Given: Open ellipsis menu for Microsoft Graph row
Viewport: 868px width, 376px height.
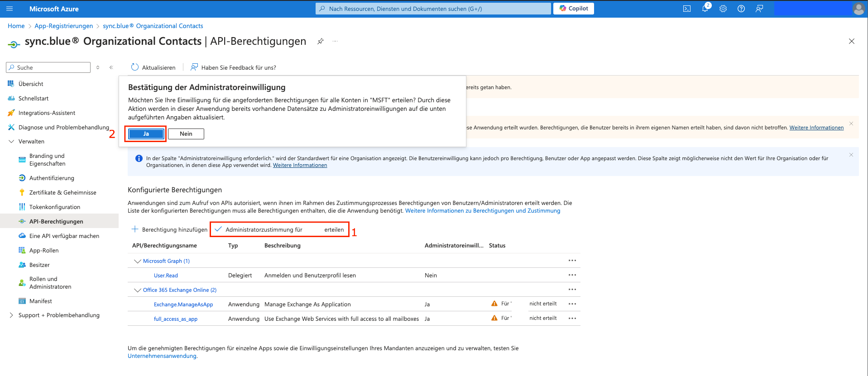Looking at the screenshot, I should click(x=572, y=261).
